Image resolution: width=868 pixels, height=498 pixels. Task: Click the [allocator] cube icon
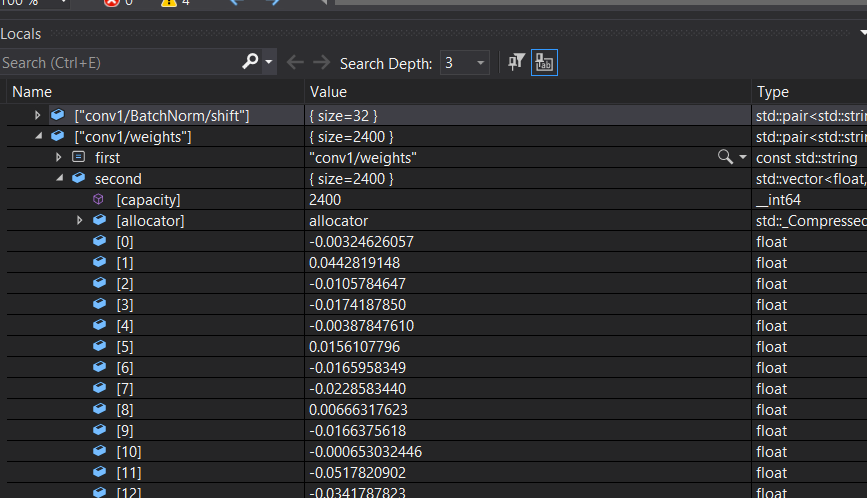[100, 220]
